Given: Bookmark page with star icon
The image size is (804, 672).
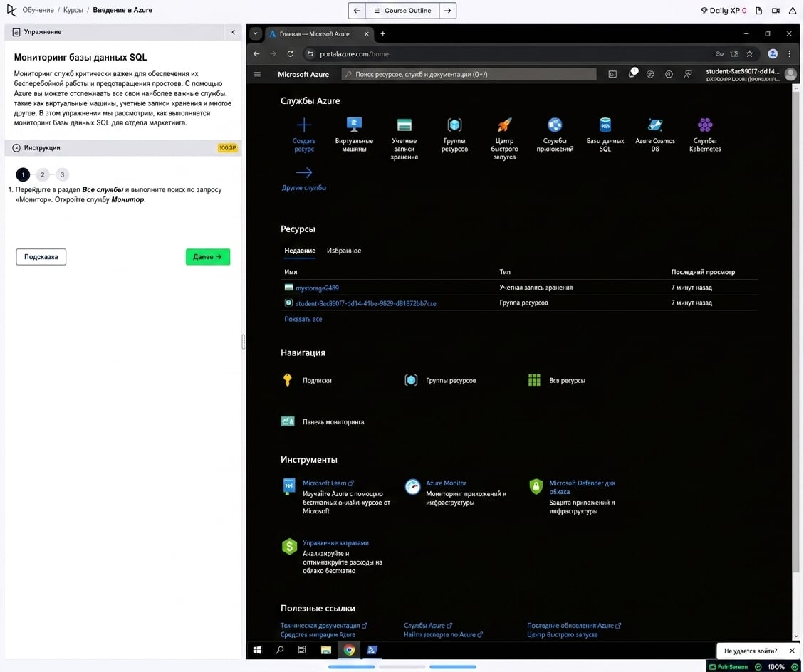Looking at the screenshot, I should 750,54.
